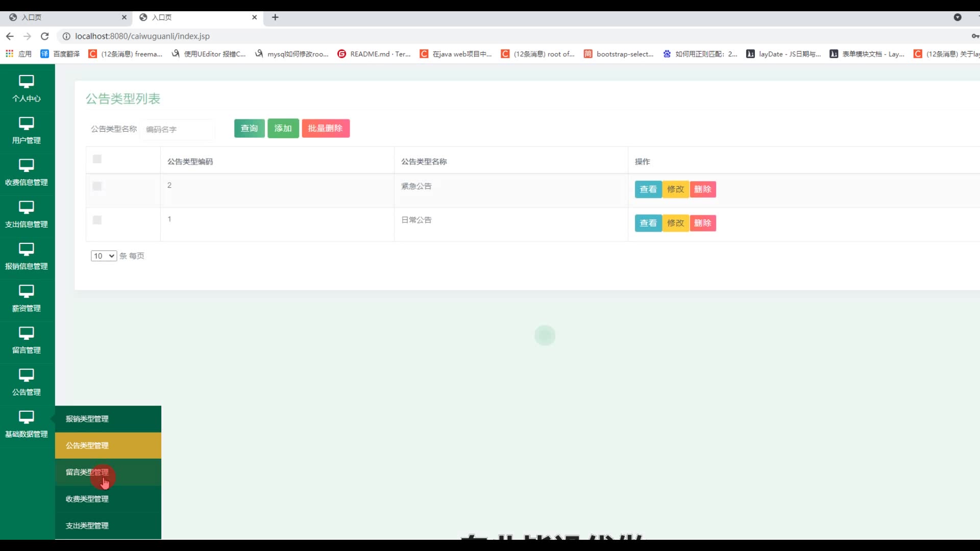Reload the page with refresh icon
This screenshot has width=980, height=551.
tap(45, 36)
